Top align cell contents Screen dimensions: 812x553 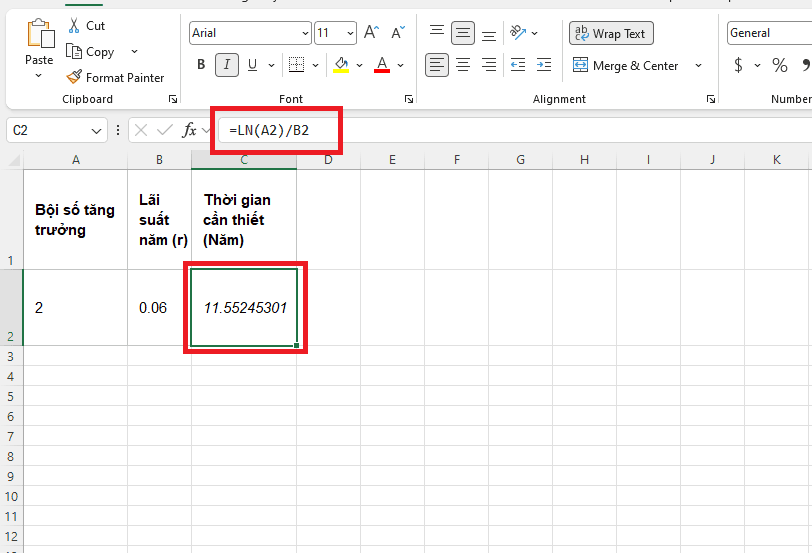click(x=437, y=33)
